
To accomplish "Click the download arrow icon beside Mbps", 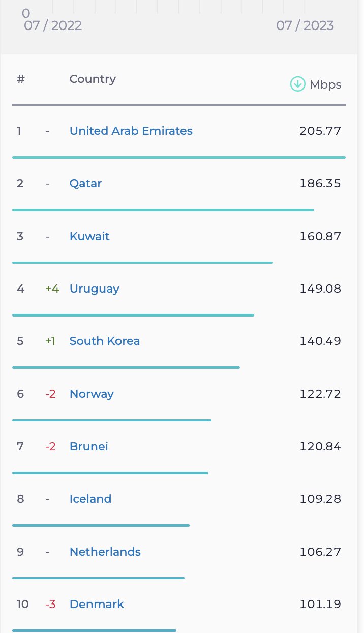I will tap(297, 84).
